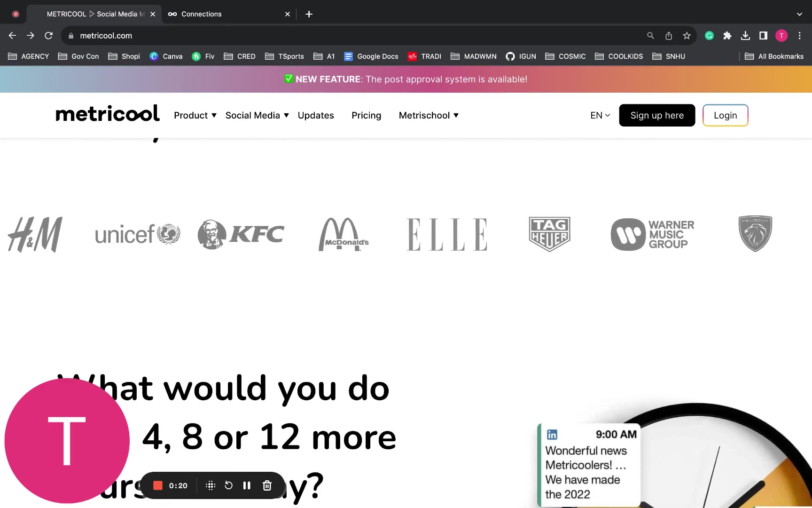Click the address bar search magnifier icon

tap(650, 35)
